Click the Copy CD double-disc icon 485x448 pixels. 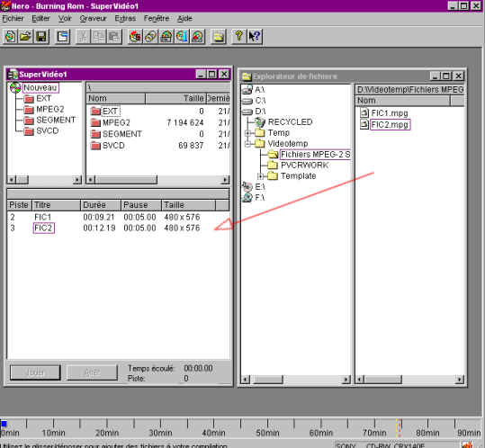pyautogui.click(x=150, y=37)
